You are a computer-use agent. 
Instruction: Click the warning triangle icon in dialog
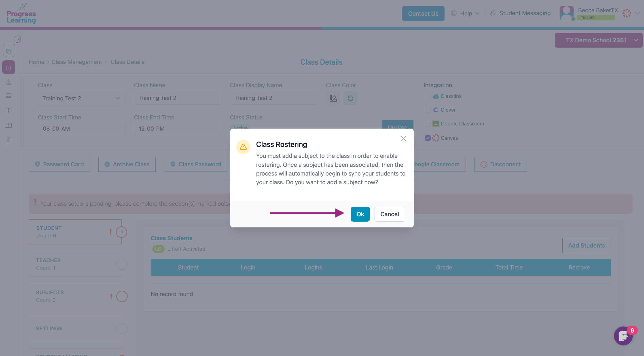pos(243,147)
